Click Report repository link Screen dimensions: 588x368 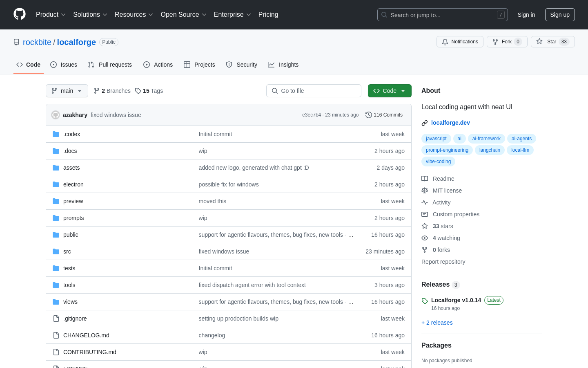443,262
